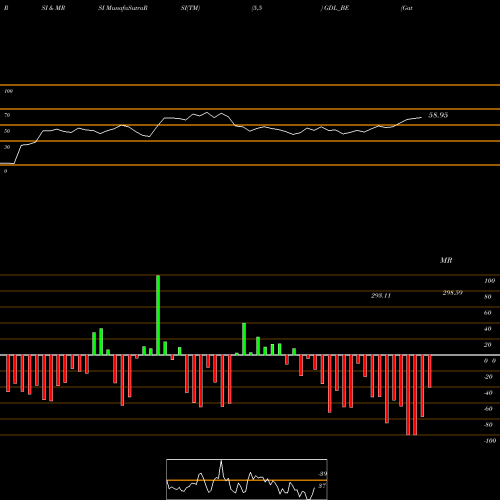Click the 30 level label on RSI axis
This screenshot has width=500, height=500.
point(7,147)
